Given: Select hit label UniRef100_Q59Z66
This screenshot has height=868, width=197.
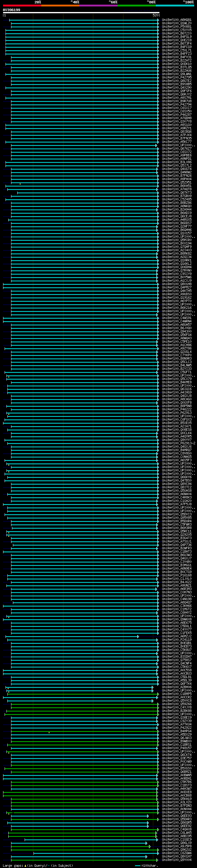Looking at the screenshot, I should click(176, 704).
